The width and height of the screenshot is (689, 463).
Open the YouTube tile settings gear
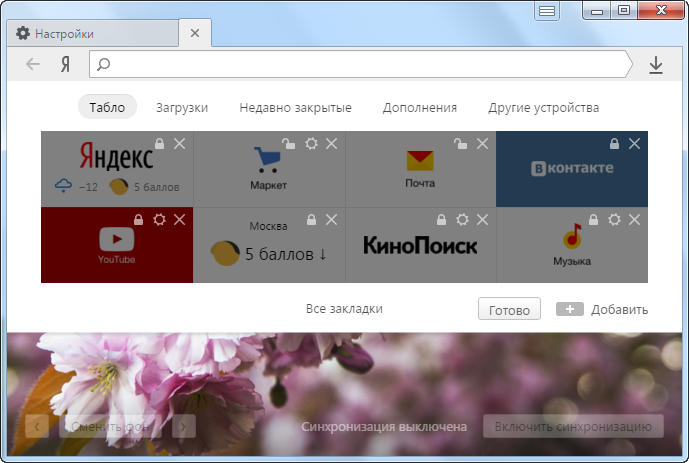click(x=159, y=220)
